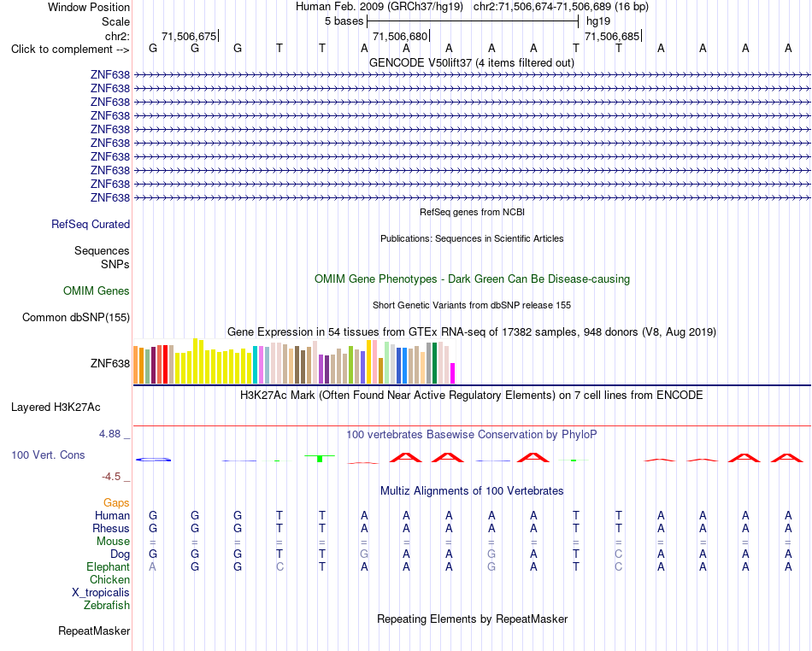Click the 'Click to complement -->' label
This screenshot has height=651, width=812.
[x=70, y=50]
